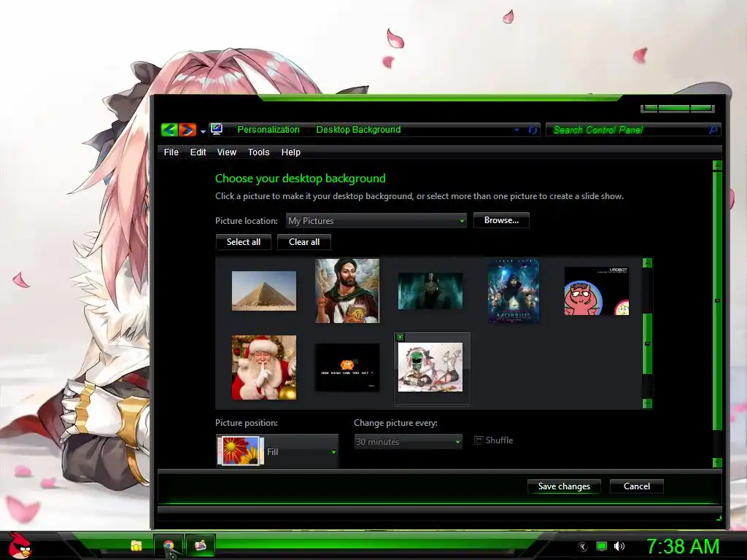Open the View menu
The image size is (747, 560).
click(227, 152)
